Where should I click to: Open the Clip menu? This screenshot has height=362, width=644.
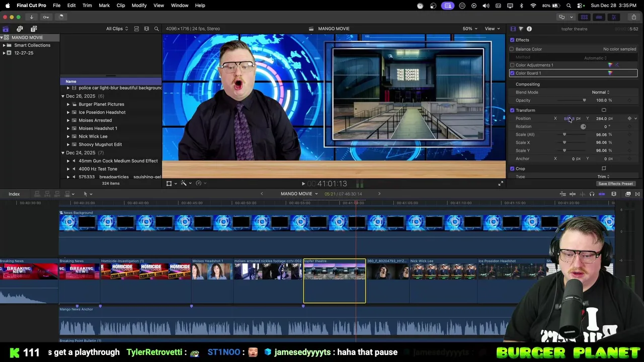pos(121,5)
